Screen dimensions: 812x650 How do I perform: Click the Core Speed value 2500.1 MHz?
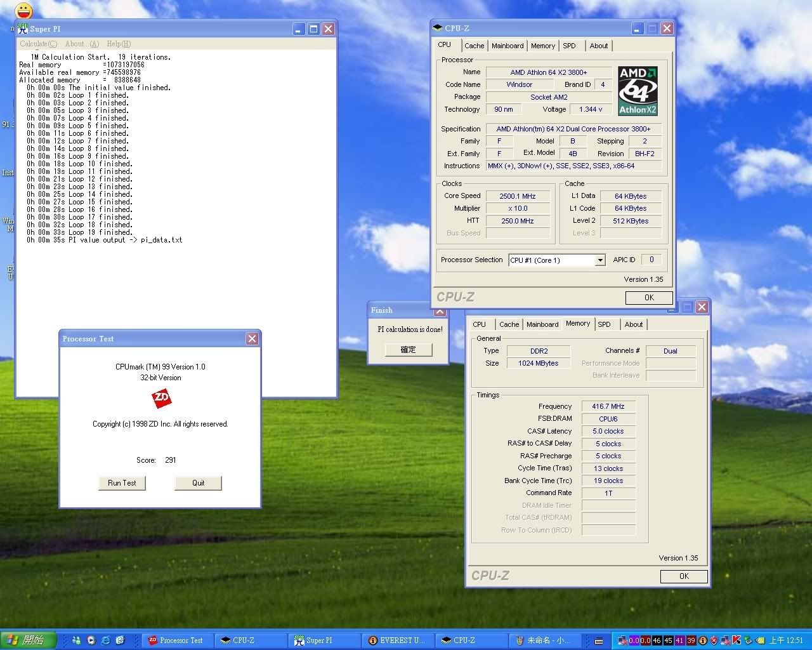tap(518, 196)
